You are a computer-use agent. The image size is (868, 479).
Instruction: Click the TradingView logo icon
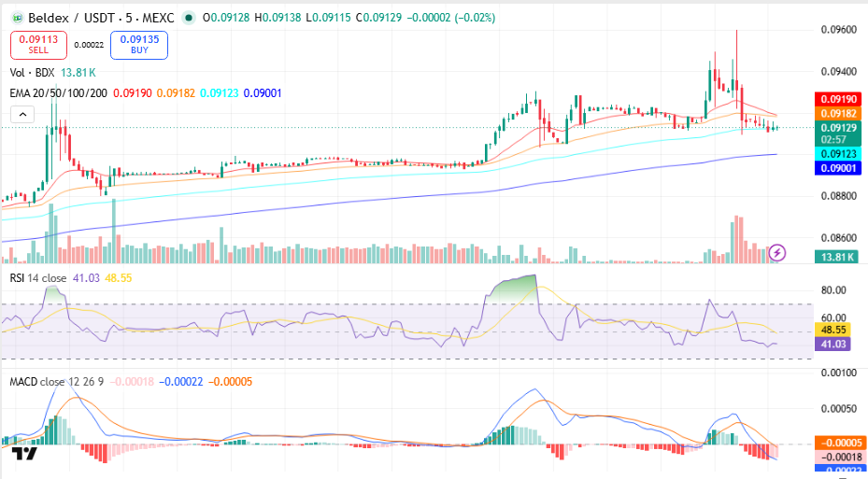[24, 453]
